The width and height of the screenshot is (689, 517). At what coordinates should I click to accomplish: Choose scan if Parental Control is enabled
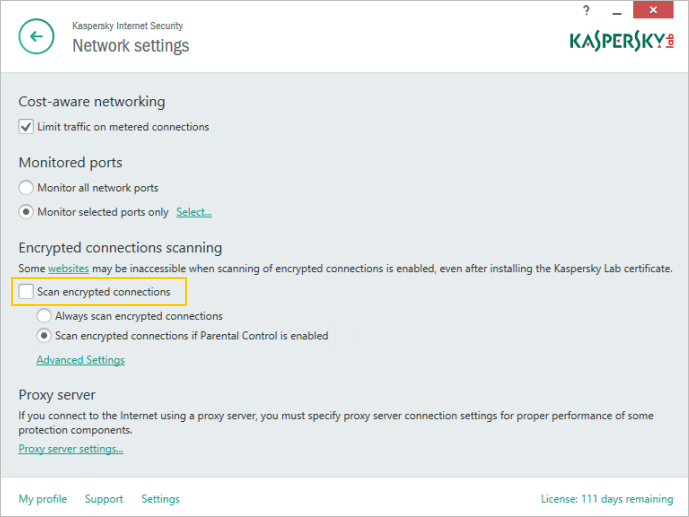44,336
